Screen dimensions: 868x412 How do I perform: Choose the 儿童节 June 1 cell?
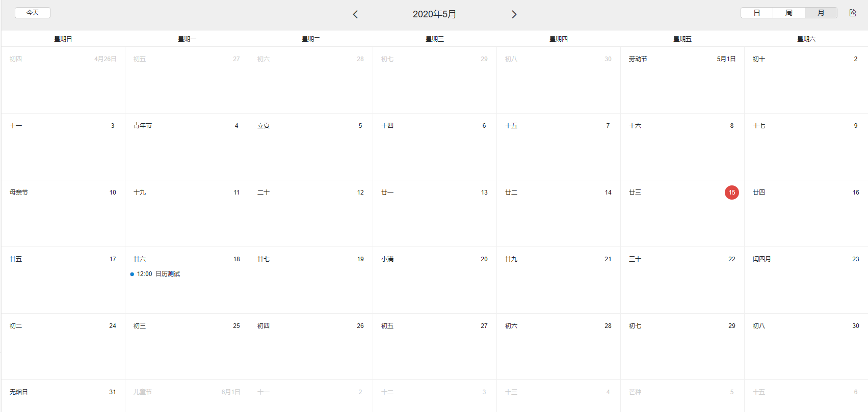click(x=187, y=397)
